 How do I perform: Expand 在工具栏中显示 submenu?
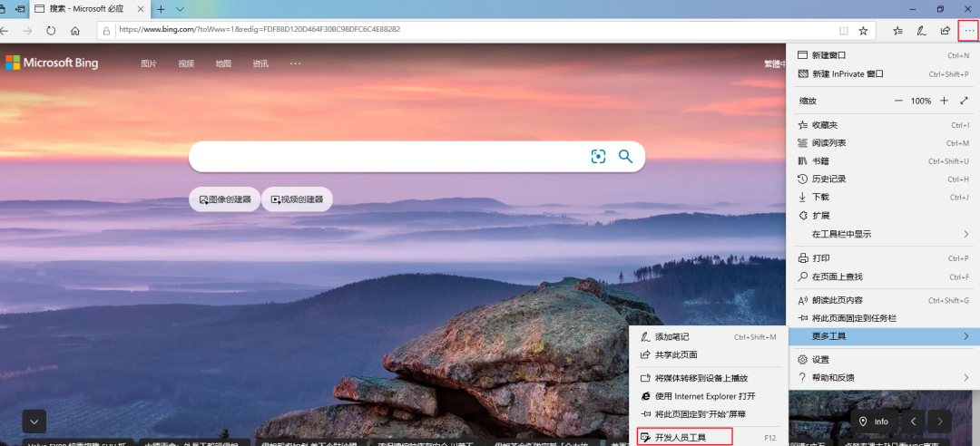pos(883,234)
